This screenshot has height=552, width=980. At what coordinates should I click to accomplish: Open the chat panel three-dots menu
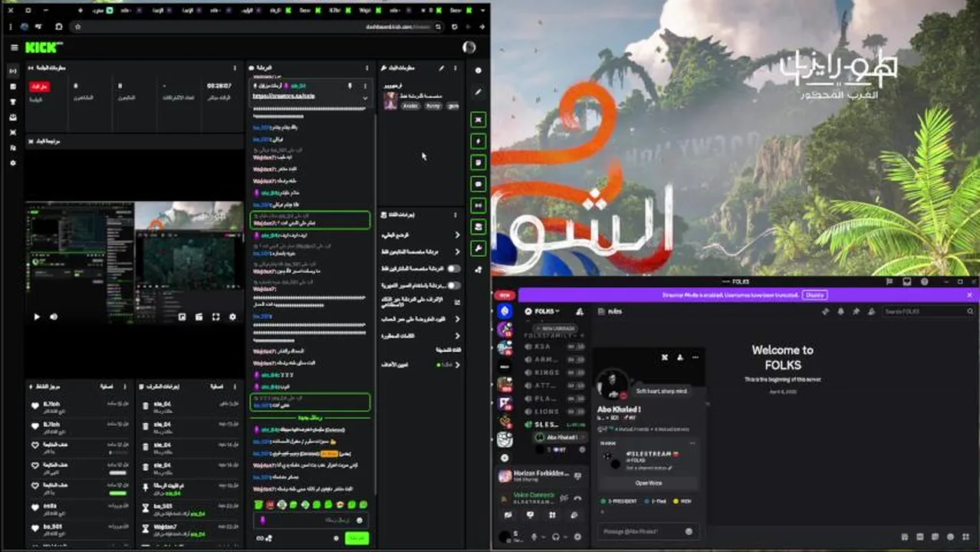367,68
